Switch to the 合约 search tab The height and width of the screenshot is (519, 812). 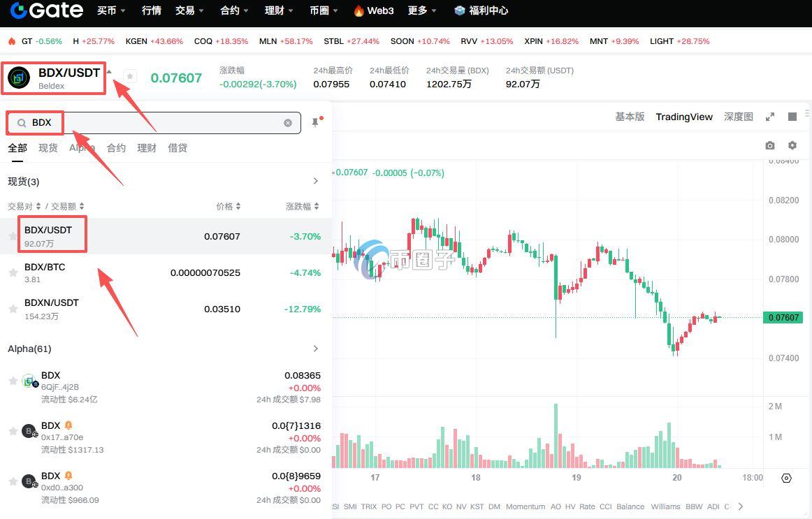(116, 148)
